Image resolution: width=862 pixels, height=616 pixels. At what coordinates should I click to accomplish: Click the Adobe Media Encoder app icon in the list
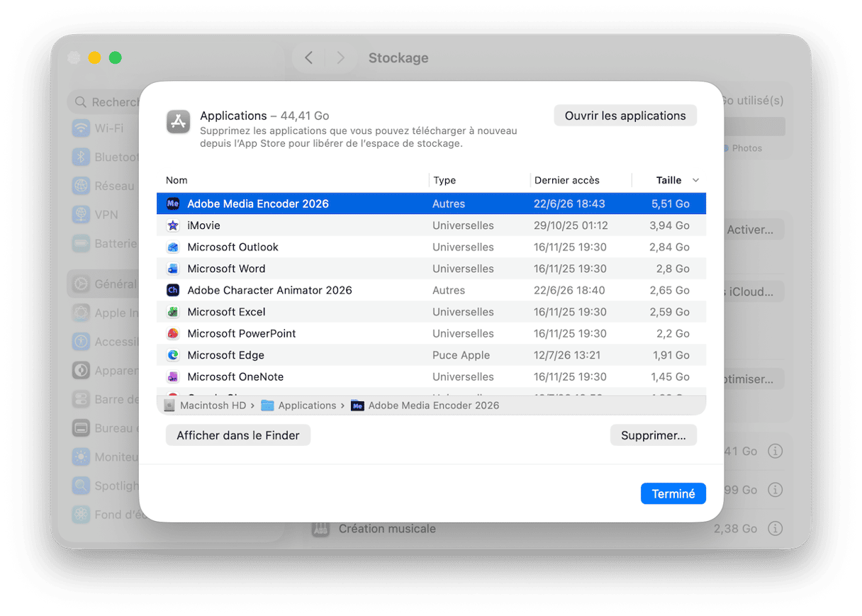click(173, 203)
